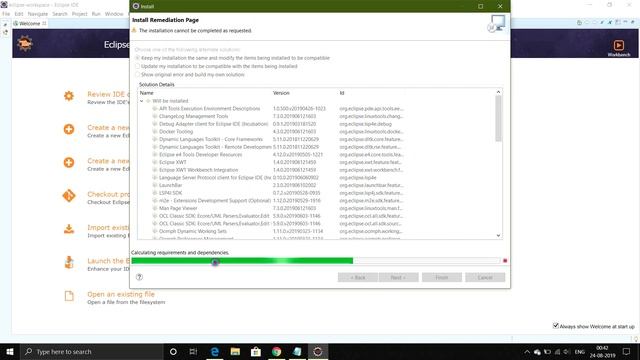Open the Search menu in Eclipse
This screenshot has width=640, height=360.
(60, 14)
